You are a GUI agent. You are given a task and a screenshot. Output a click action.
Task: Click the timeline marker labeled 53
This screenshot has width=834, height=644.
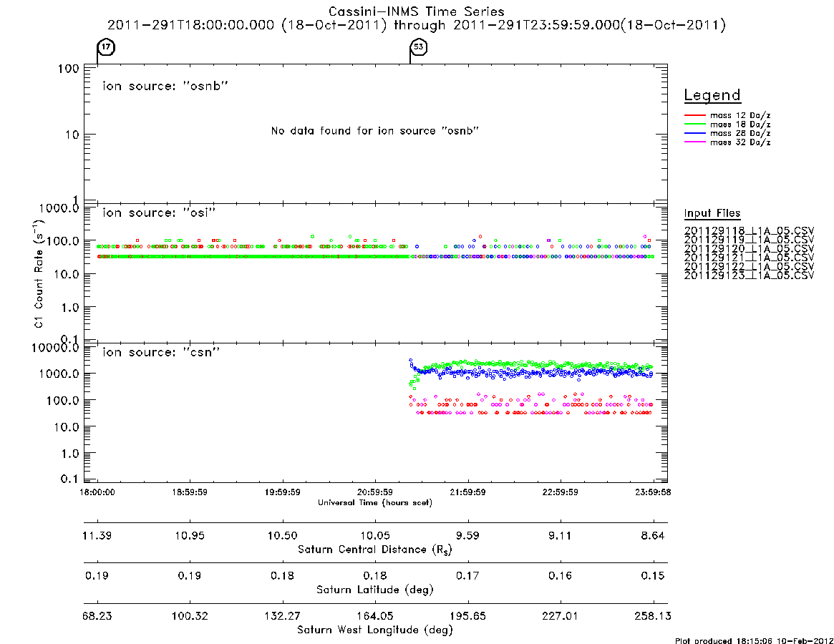419,47
